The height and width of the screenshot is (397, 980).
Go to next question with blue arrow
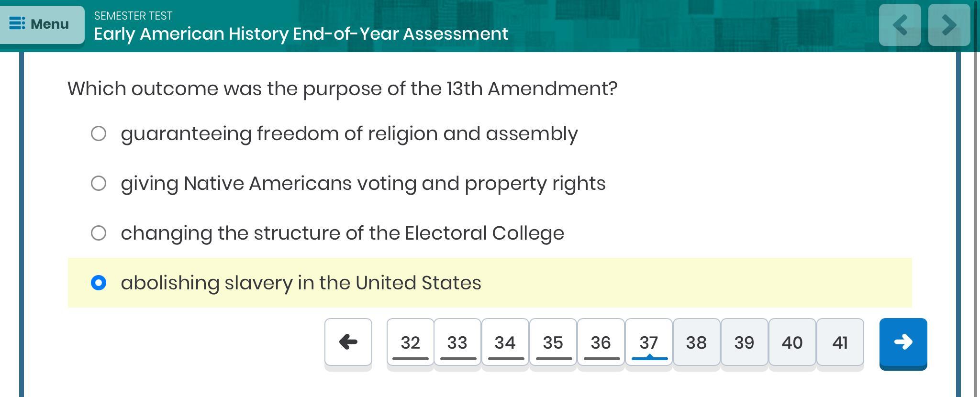(903, 342)
